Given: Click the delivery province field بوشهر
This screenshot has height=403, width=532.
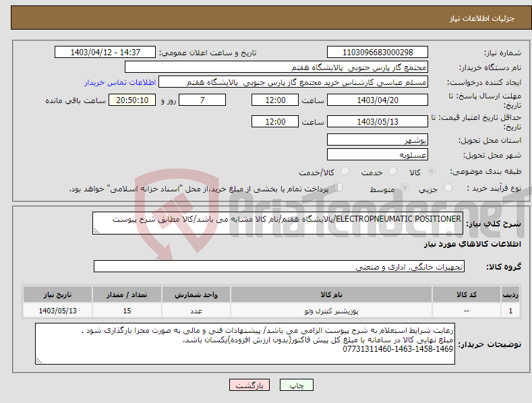Looking at the screenshot, I should 378,139.
